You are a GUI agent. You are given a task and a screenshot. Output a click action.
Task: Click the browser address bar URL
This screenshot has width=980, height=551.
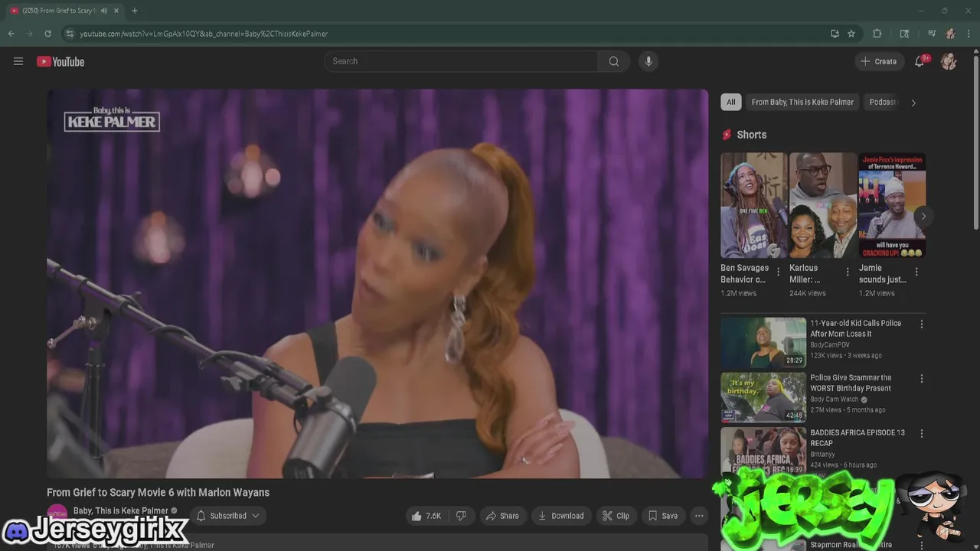point(204,34)
